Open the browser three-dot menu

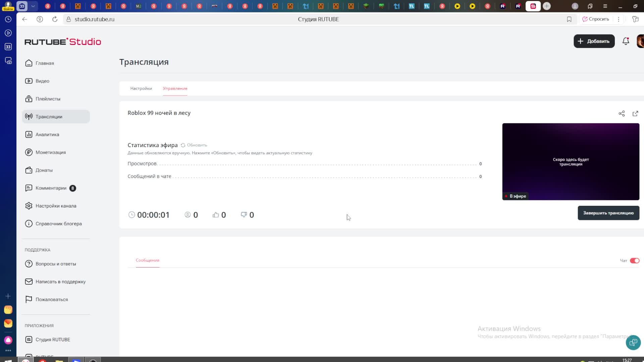pos(619,19)
